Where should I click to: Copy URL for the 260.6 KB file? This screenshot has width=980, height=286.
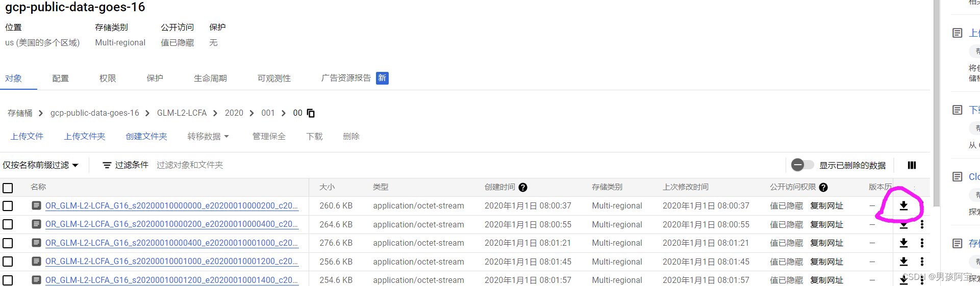826,206
